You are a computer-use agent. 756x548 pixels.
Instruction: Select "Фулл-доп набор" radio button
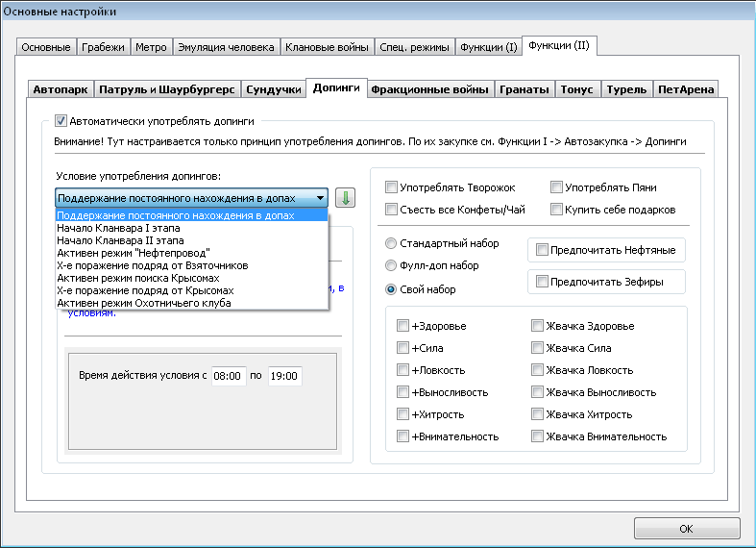[391, 265]
